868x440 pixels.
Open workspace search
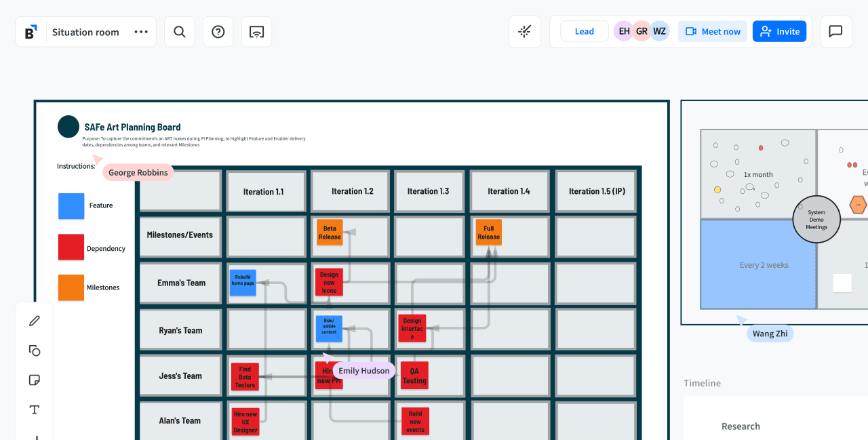pos(179,31)
